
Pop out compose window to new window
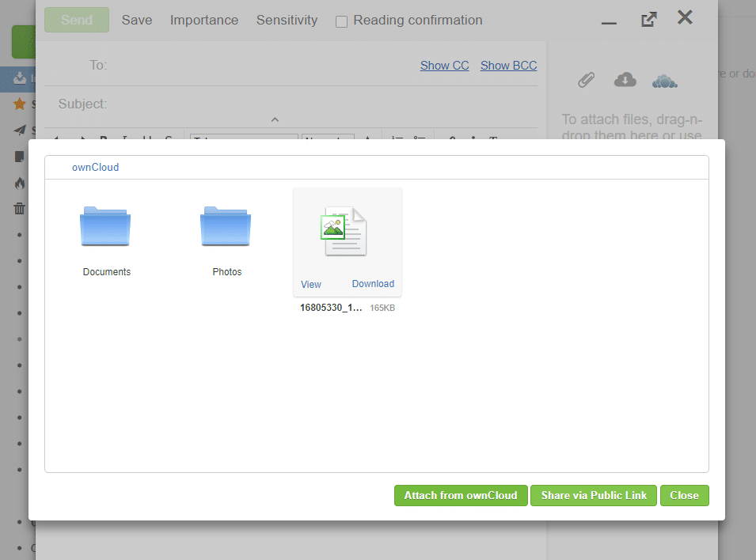coord(648,19)
